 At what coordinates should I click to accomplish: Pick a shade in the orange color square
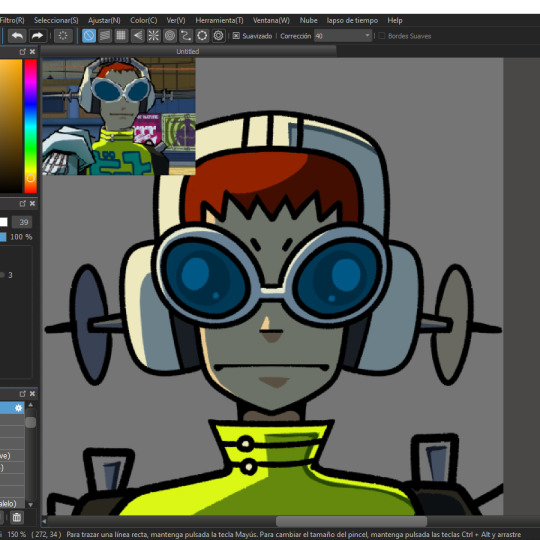(11, 126)
